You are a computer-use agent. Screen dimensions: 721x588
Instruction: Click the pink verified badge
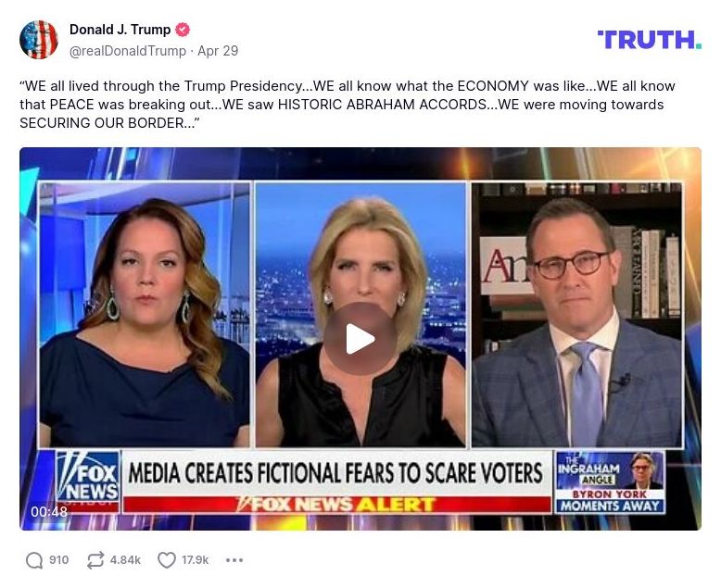pos(183,30)
